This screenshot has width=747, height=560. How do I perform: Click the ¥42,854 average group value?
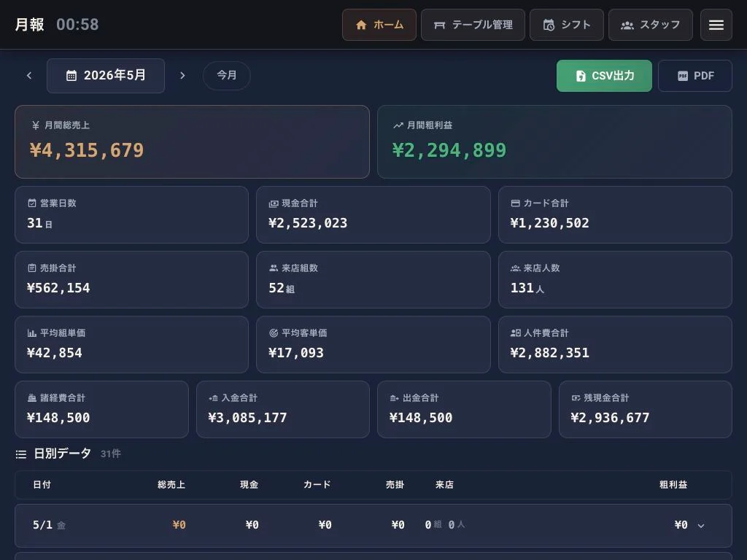click(x=54, y=352)
